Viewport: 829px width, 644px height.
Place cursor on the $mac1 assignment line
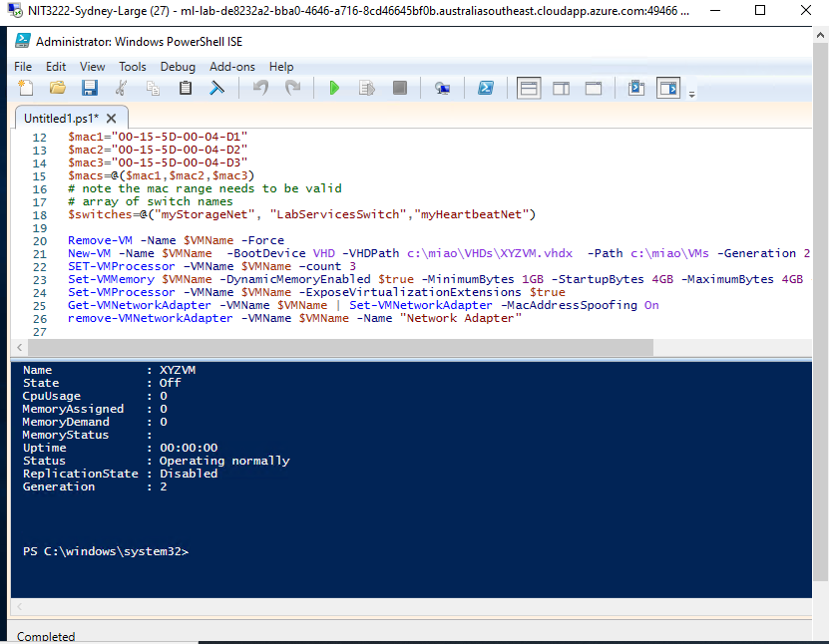158,137
